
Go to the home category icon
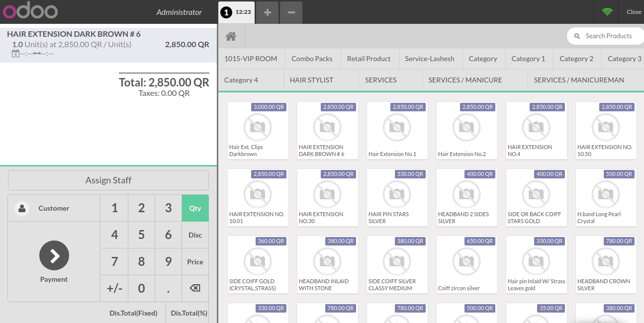coord(231,36)
